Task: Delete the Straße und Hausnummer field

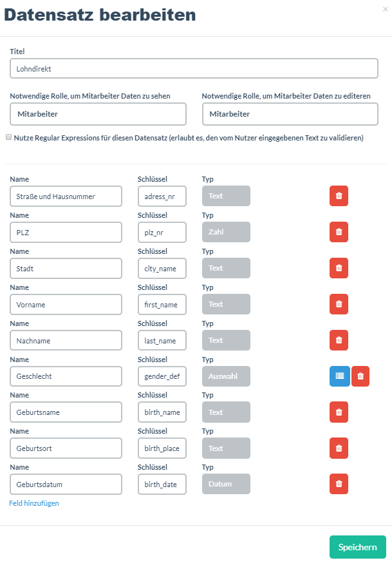Action: [x=339, y=196]
